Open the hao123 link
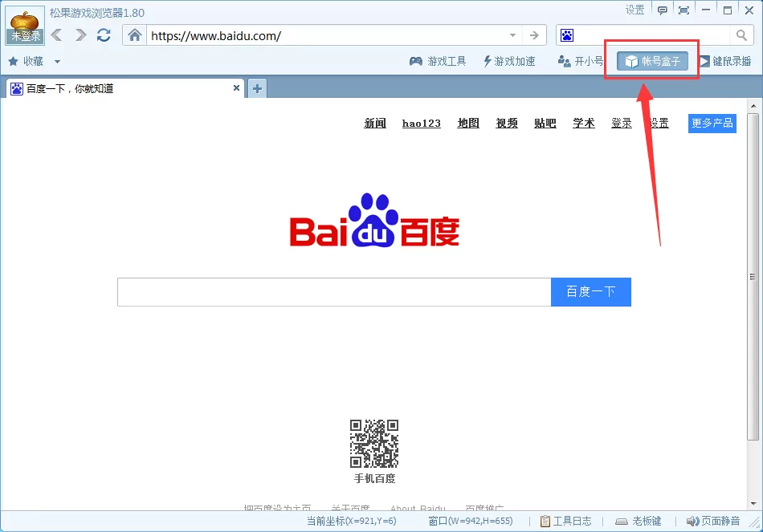The width and height of the screenshot is (763, 532). [422, 124]
